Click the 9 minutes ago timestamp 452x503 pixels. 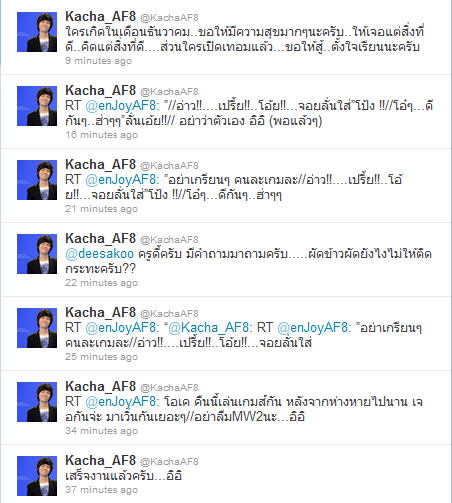(x=99, y=61)
